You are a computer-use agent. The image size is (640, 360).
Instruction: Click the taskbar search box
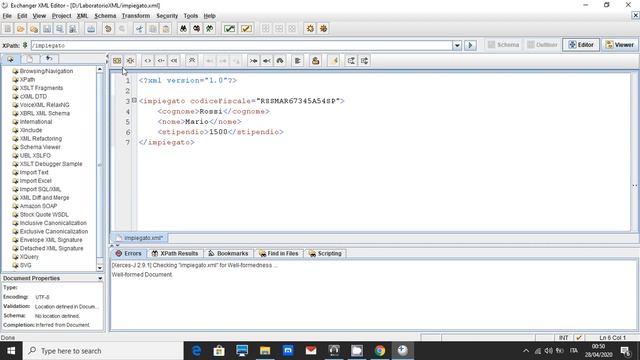click(x=103, y=351)
